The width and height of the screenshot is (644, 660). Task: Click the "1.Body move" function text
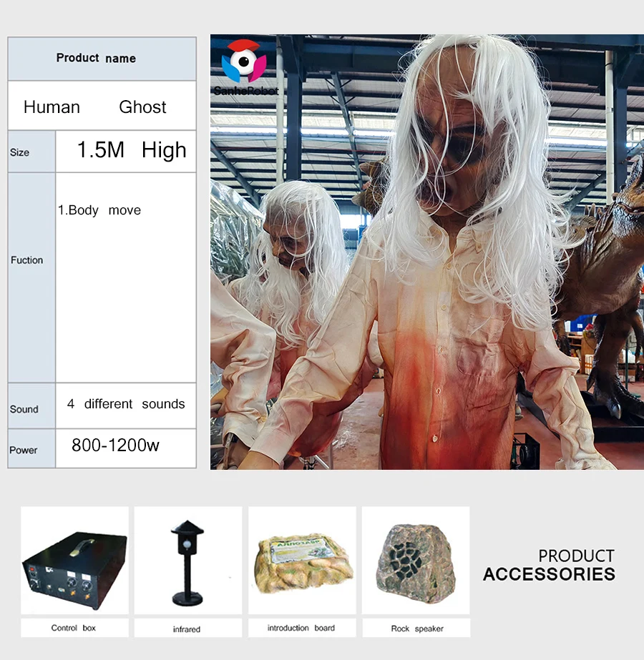pos(99,210)
